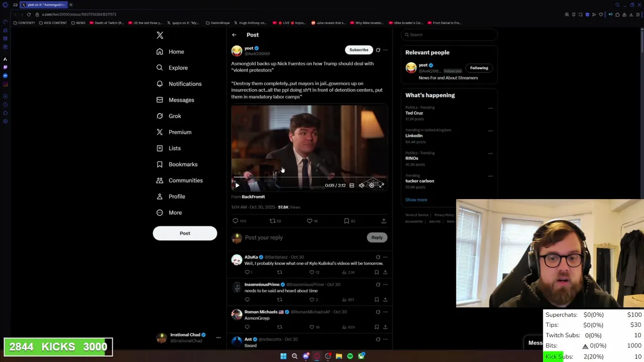The height and width of the screenshot is (362, 644).
Task: Click the white Post button
Action: pyautogui.click(x=185, y=233)
